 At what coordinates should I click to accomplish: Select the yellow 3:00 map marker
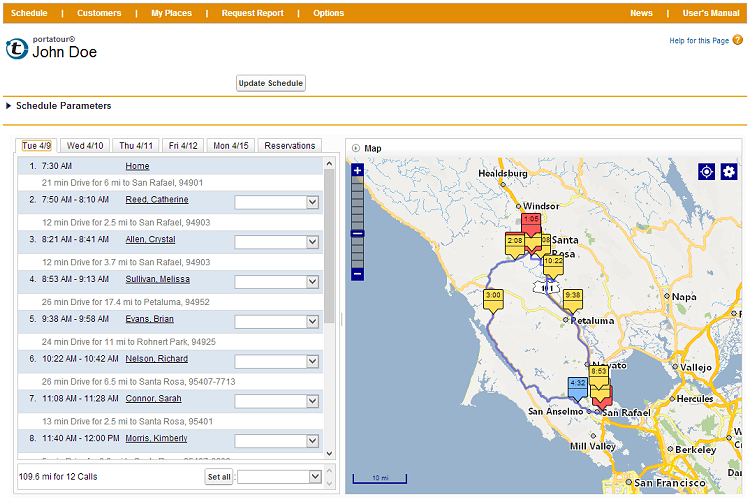click(493, 296)
